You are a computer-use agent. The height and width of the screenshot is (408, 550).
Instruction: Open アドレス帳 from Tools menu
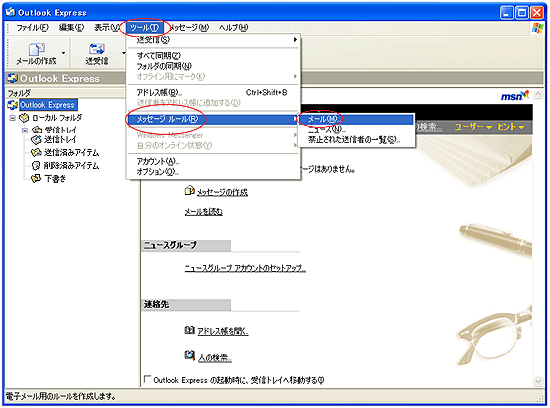(213, 93)
